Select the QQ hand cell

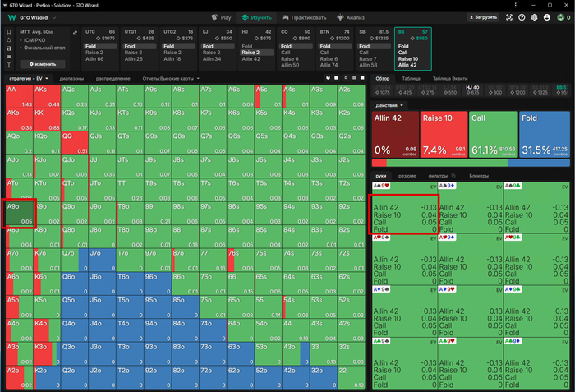[75, 144]
